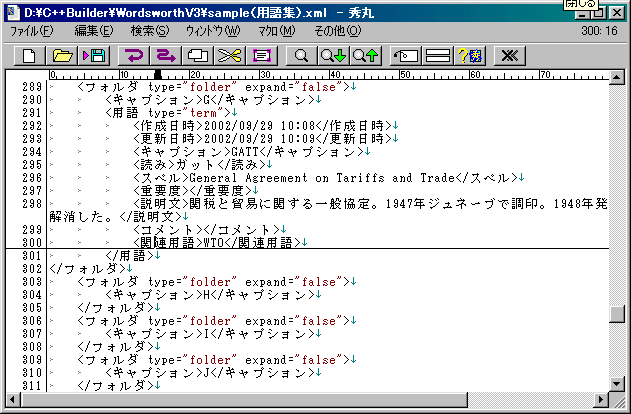Click the split window toolbar icon

(x=437, y=55)
